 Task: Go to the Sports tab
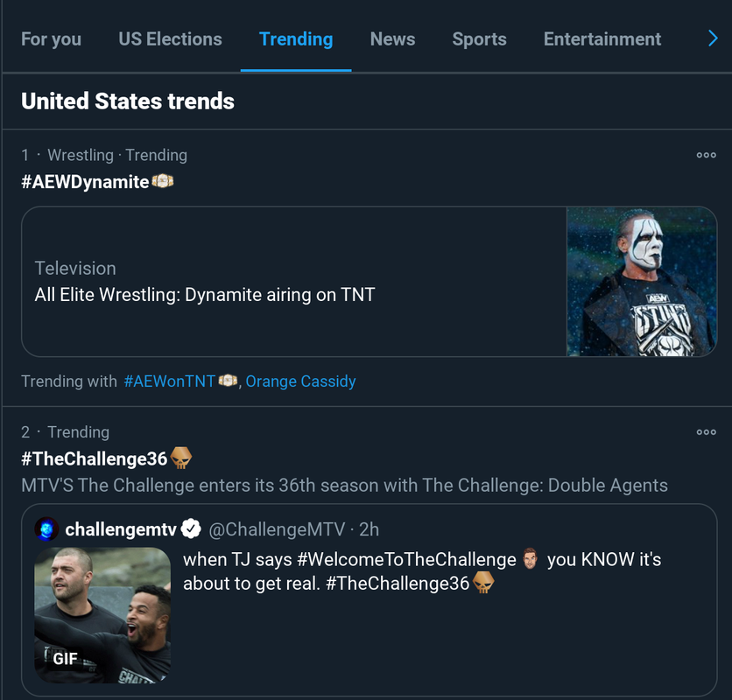(479, 39)
